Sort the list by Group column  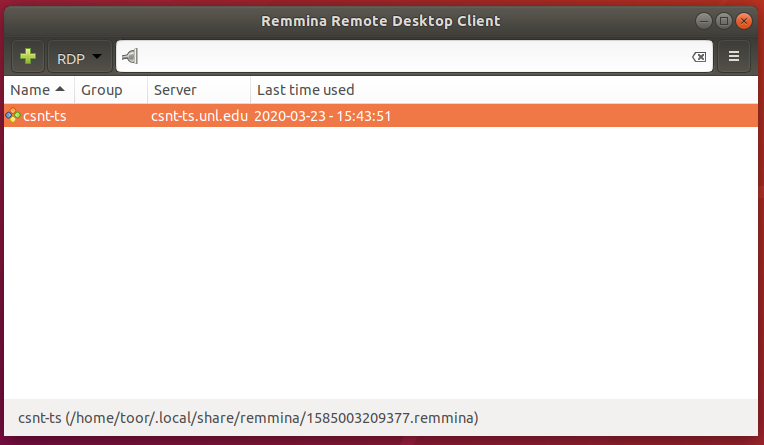click(x=102, y=90)
